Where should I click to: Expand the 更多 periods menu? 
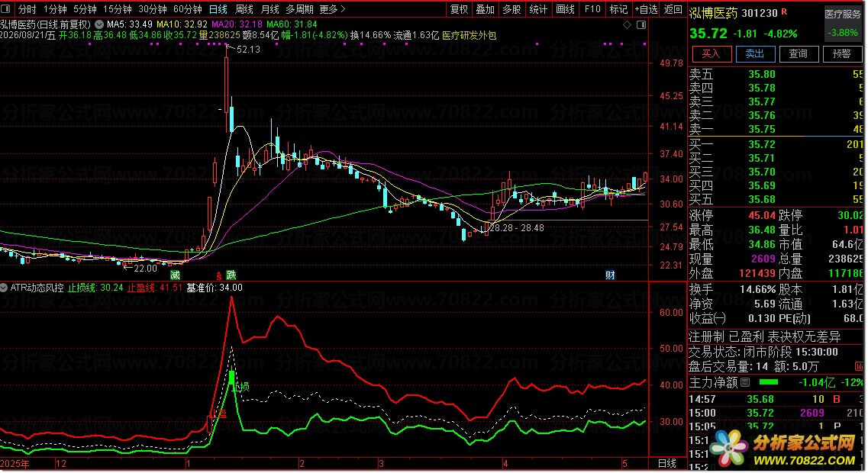pos(332,9)
